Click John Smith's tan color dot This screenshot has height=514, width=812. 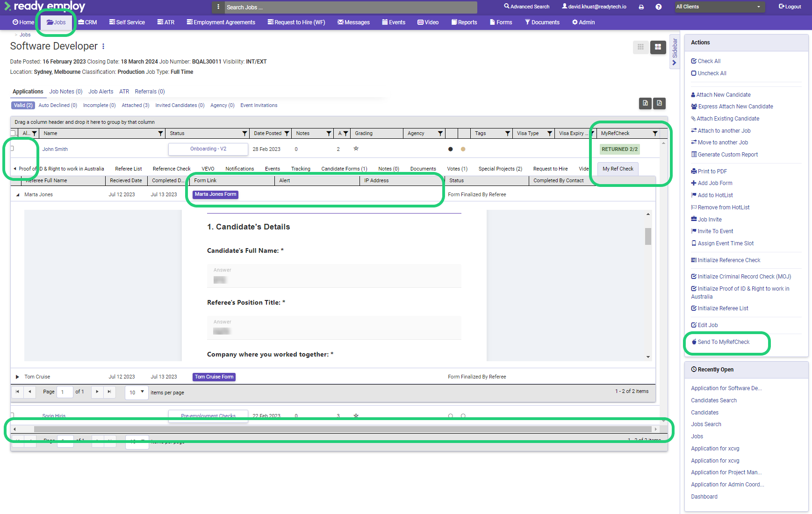[x=463, y=149]
